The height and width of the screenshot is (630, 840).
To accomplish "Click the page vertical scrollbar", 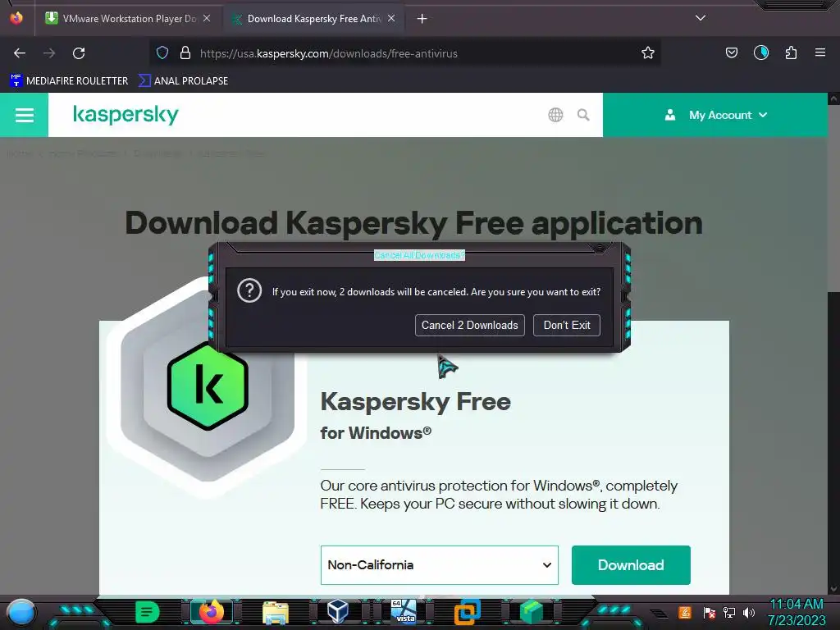I will click(833, 343).
